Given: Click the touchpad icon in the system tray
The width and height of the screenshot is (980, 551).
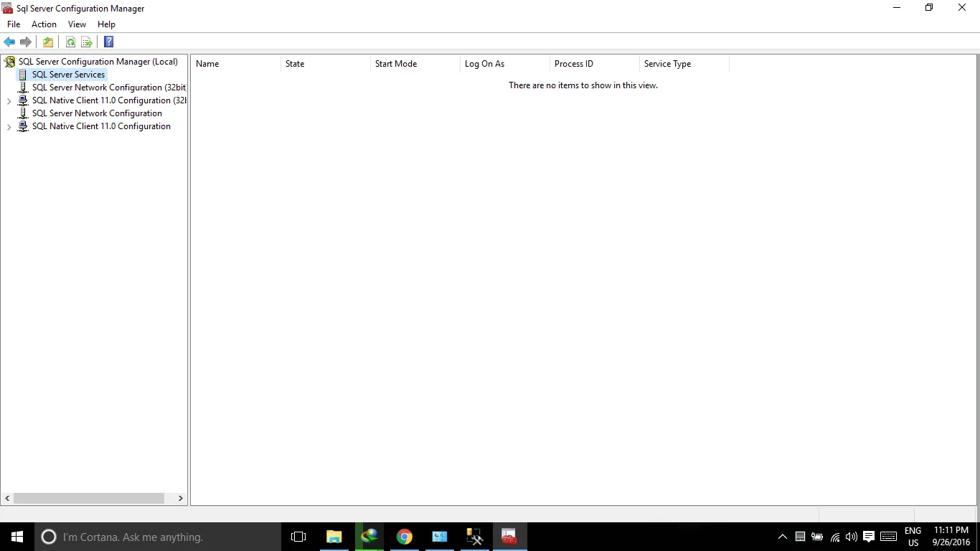Looking at the screenshot, I should point(800,537).
